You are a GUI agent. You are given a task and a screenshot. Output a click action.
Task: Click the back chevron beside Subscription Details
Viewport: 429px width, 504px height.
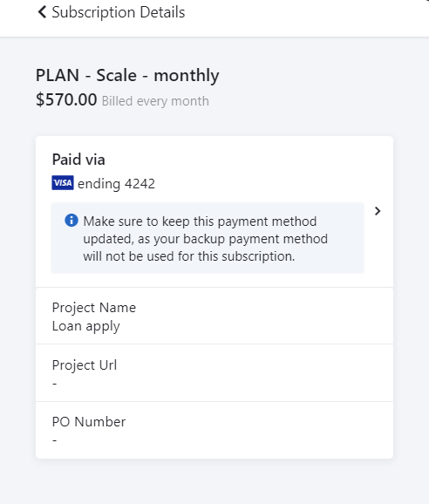point(42,12)
